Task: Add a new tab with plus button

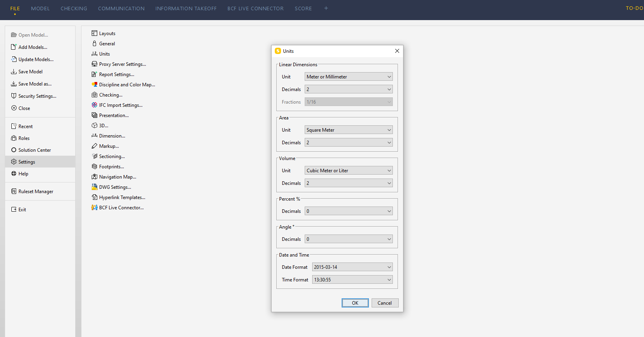Action: (x=326, y=8)
